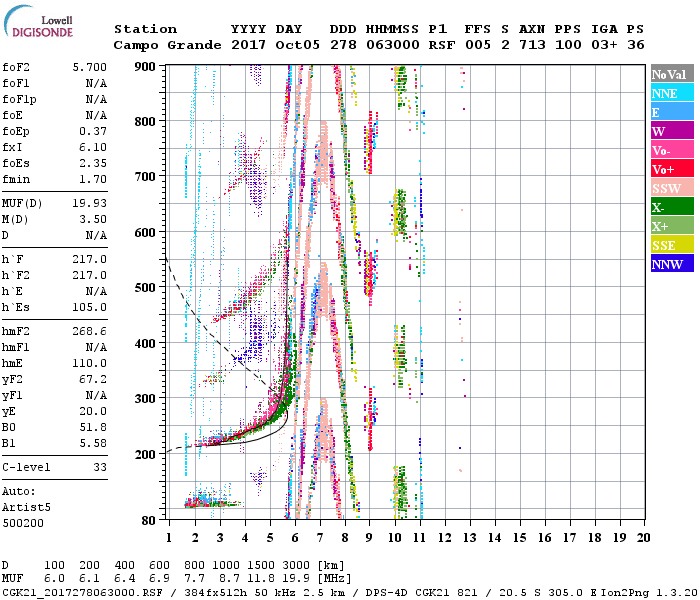Click the Lowell Digisonde logo

coord(38,22)
